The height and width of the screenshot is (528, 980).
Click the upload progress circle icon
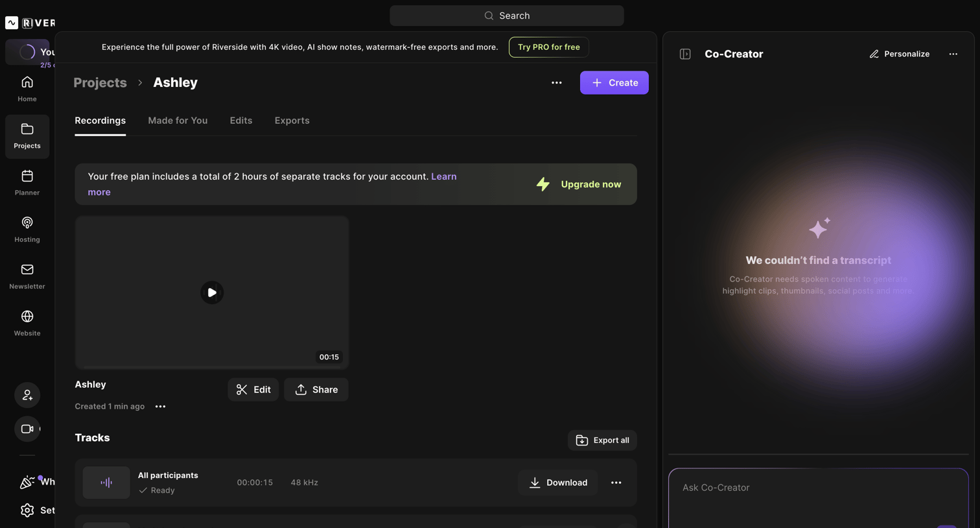[27, 52]
